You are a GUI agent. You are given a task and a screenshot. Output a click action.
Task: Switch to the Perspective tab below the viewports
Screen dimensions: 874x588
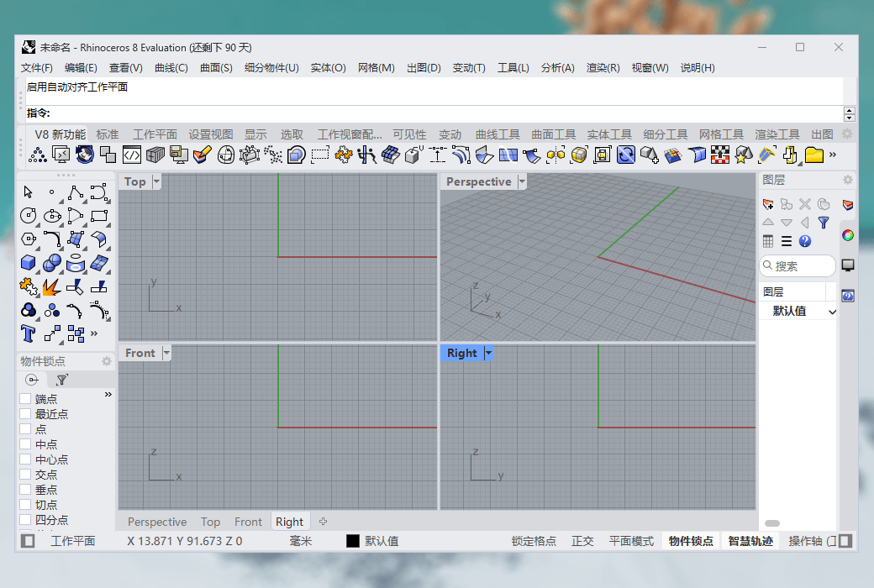[x=157, y=522]
